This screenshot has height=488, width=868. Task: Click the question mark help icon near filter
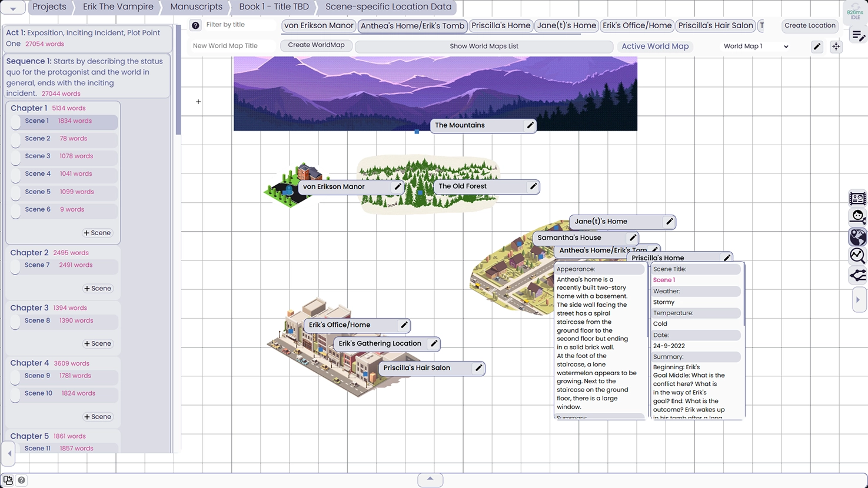pyautogui.click(x=196, y=25)
